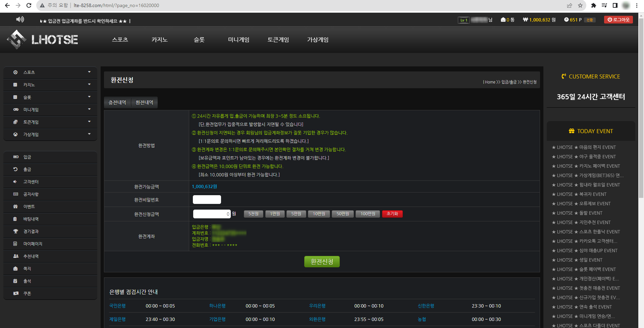This screenshot has width=644, height=328.
Task: Click the 출금 withdraw sidebar icon
Action: coord(15,169)
